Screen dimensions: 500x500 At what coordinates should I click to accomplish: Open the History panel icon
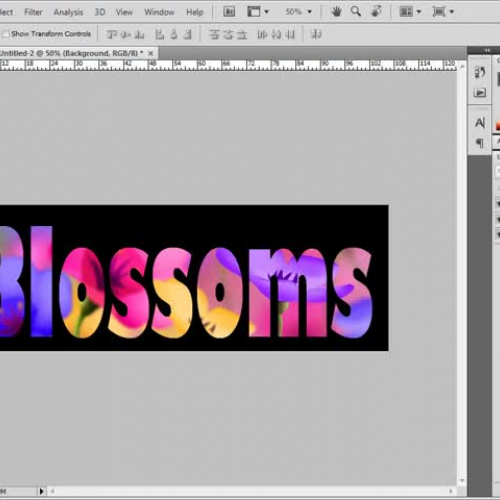pos(480,72)
